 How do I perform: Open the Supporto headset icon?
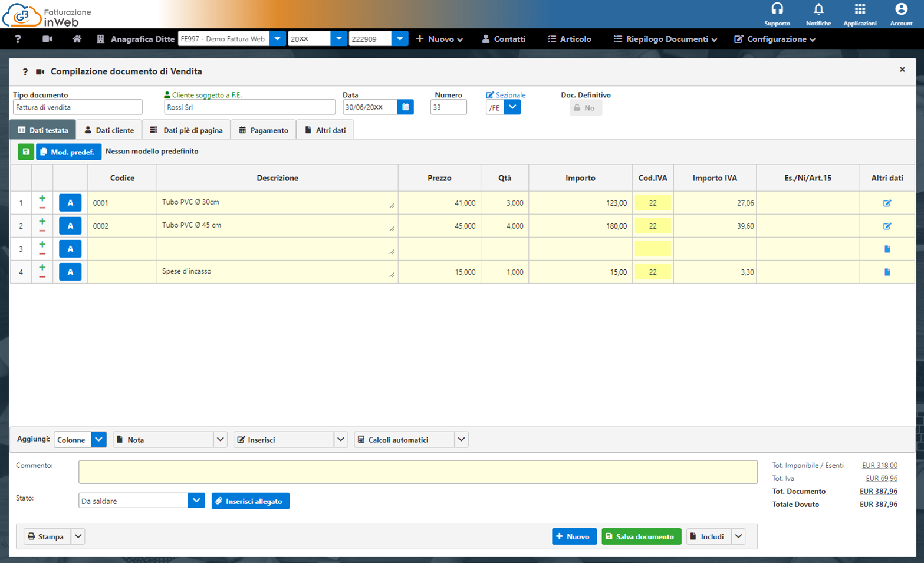click(777, 9)
